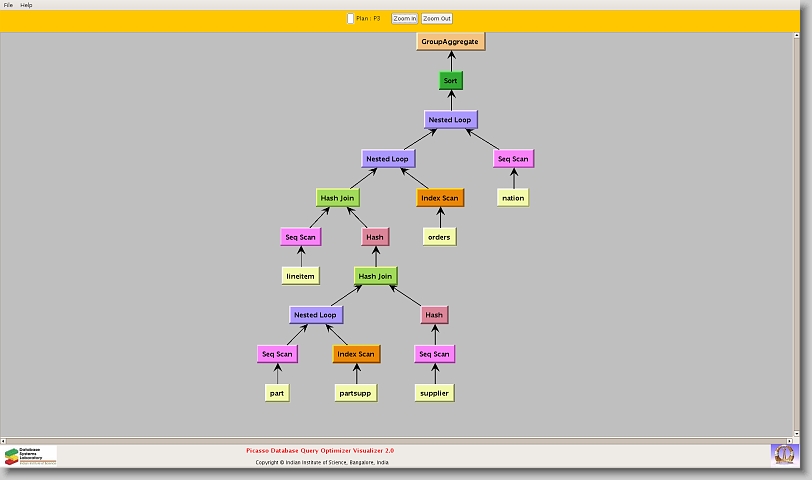
Task: Select the GroupAggregate root node
Action: click(450, 41)
